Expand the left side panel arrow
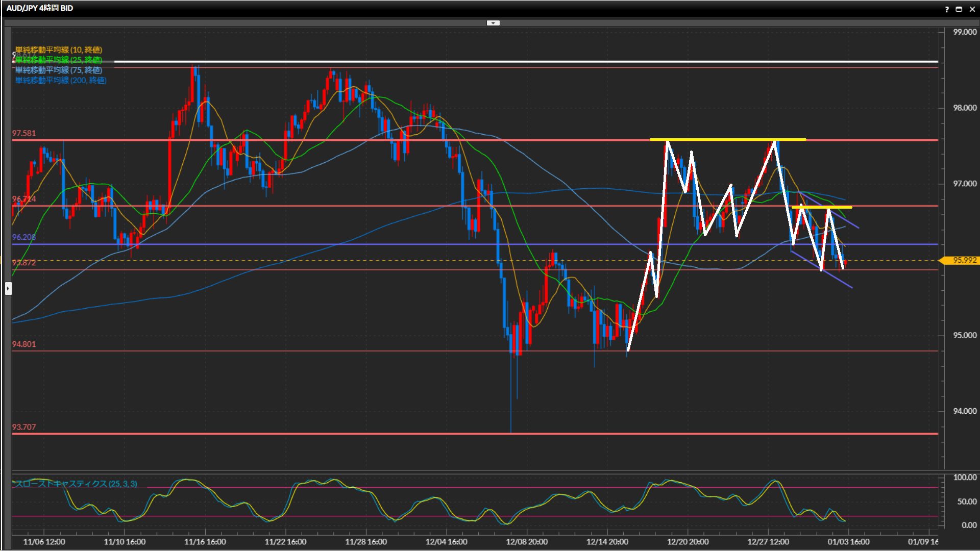 tap(8, 289)
